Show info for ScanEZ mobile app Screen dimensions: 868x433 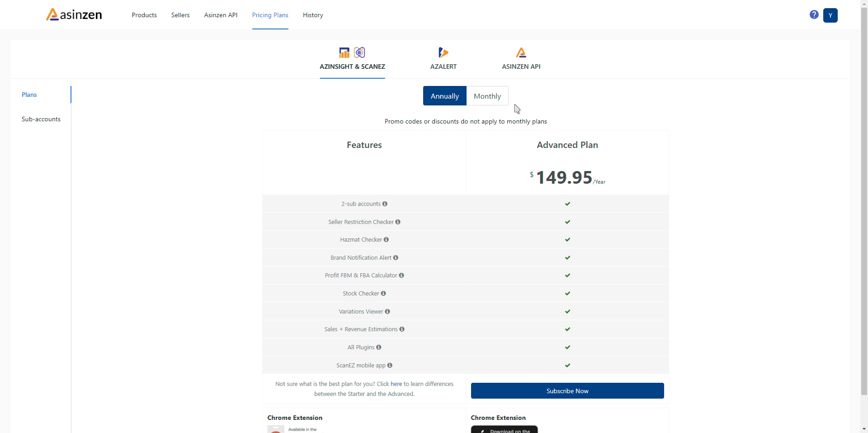(x=390, y=365)
